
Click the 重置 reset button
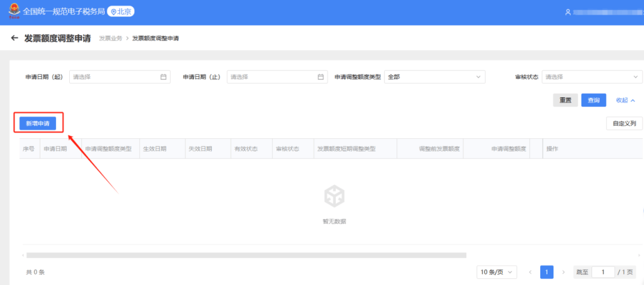(565, 100)
